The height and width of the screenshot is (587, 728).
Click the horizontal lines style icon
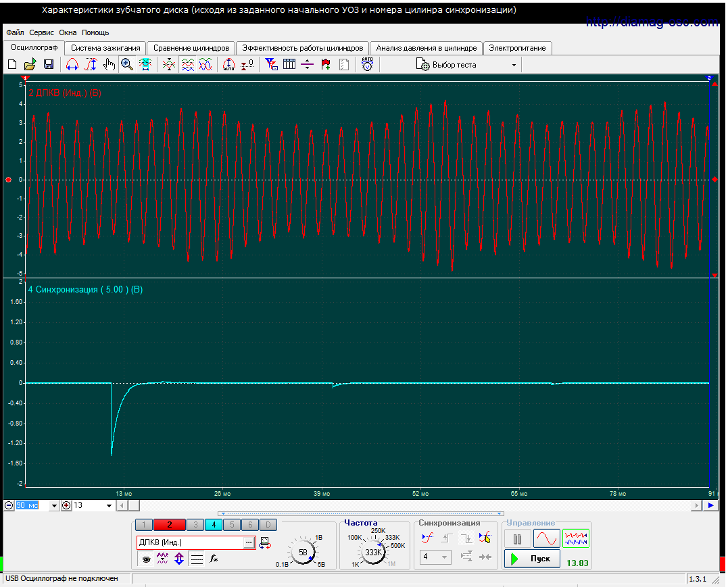point(197,559)
